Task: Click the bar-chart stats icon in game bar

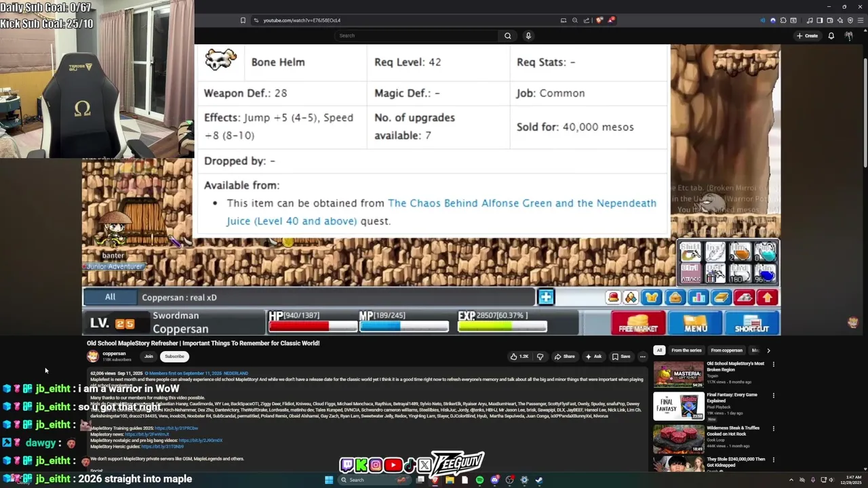Action: (698, 297)
